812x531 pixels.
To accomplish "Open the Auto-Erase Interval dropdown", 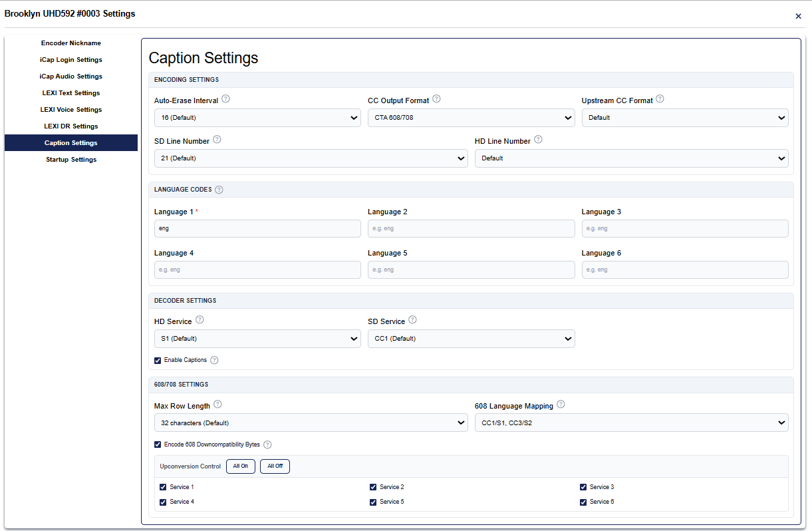I will tap(257, 118).
